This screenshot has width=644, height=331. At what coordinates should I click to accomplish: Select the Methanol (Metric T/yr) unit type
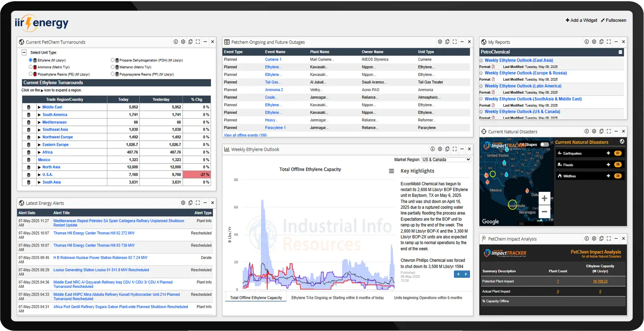tap(112, 67)
